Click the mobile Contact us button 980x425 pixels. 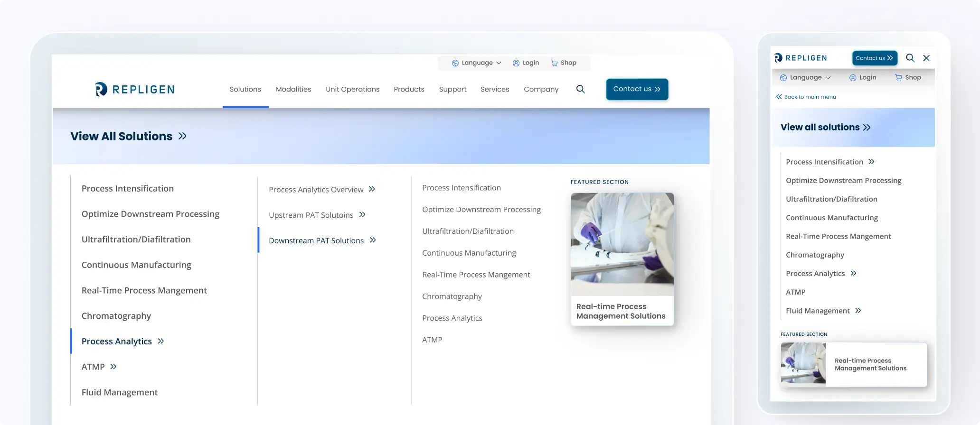[875, 58]
